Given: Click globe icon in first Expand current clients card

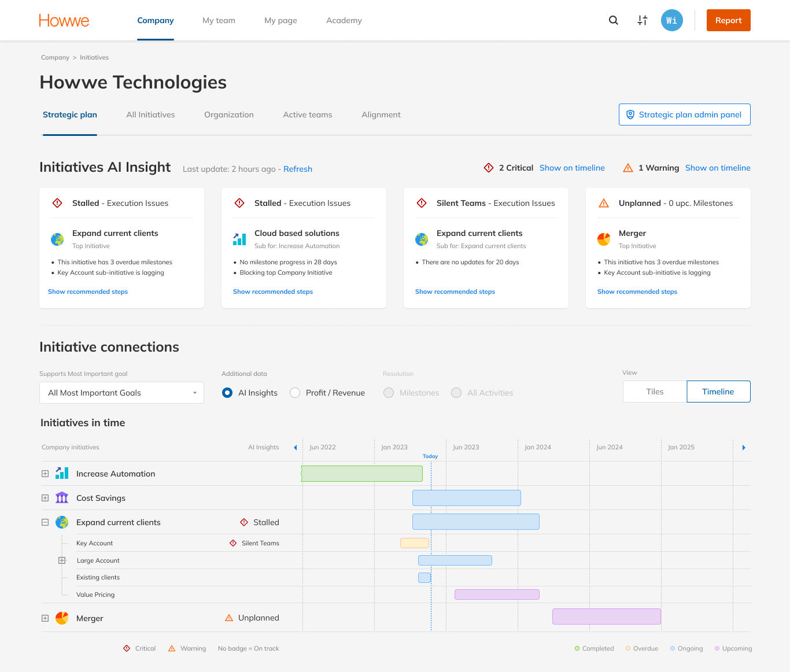Looking at the screenshot, I should 57,239.
